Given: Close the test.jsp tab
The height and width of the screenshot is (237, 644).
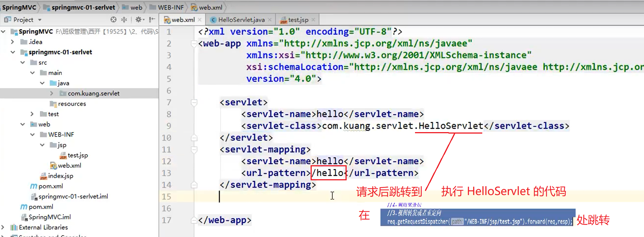Looking at the screenshot, I should [313, 20].
